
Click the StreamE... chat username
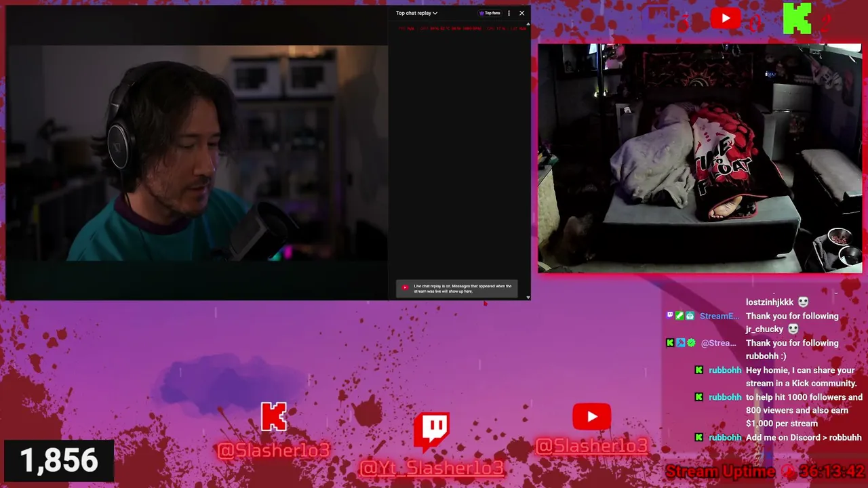pyautogui.click(x=719, y=316)
